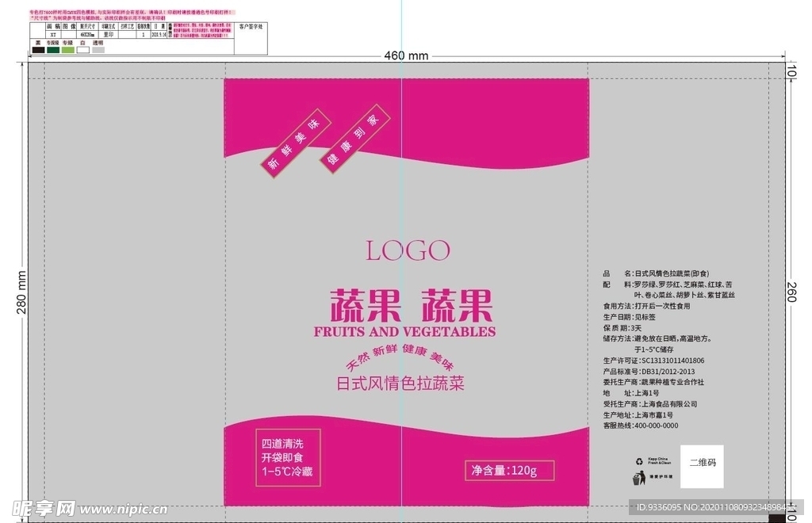Image resolution: width=812 pixels, height=523 pixels.
Task: Enable the 白 white ink swatch
Action: click(x=82, y=49)
